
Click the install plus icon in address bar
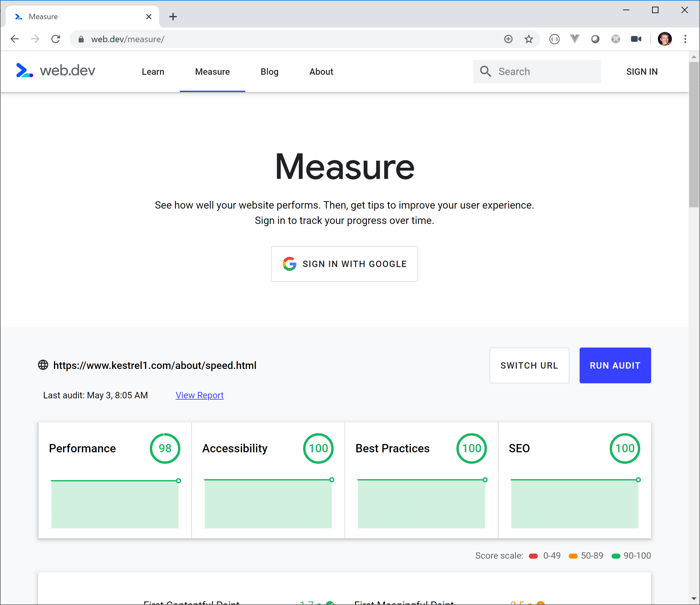point(508,39)
